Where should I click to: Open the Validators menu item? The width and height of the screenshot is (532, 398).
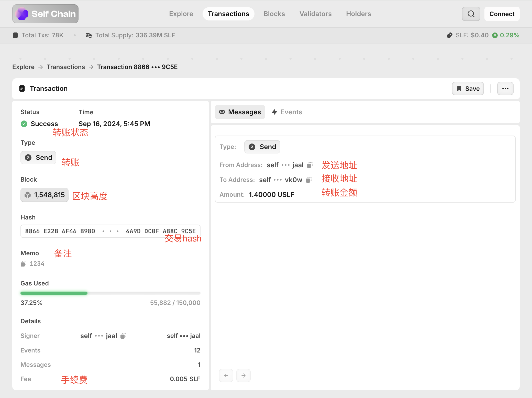pos(315,14)
